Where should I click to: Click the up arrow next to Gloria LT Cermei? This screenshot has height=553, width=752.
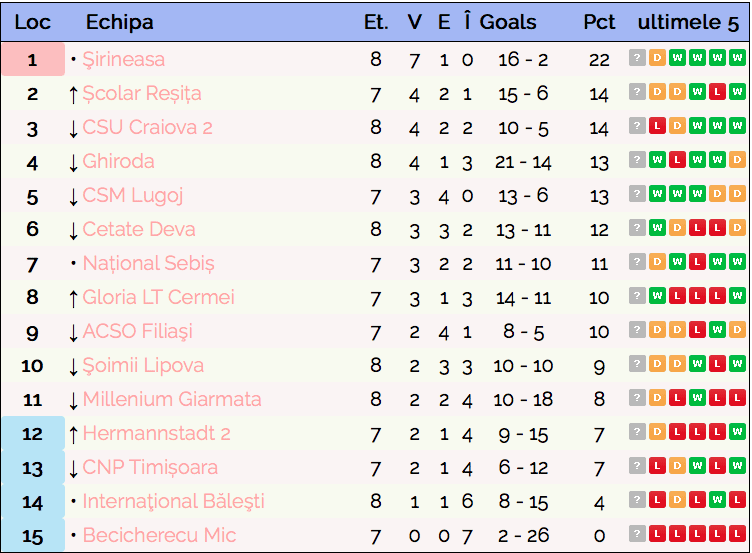point(73,298)
